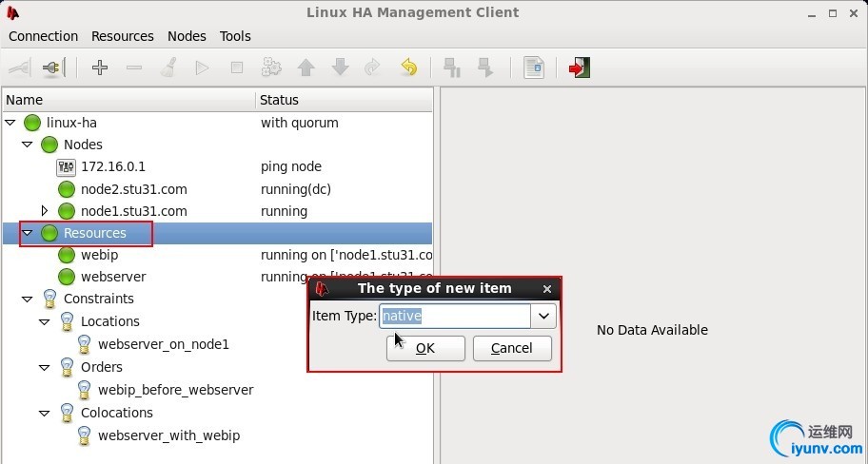The image size is (868, 464).
Task: Select webserver_on_node1 location constraint
Action: [x=164, y=344]
